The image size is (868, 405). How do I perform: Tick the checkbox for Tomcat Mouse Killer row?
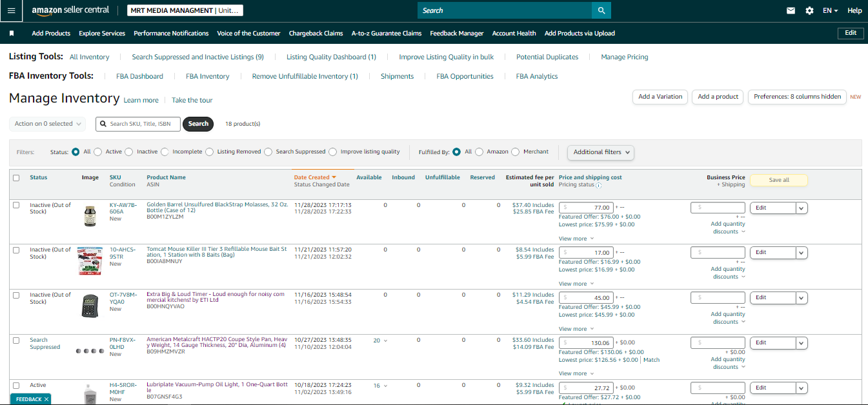16,250
